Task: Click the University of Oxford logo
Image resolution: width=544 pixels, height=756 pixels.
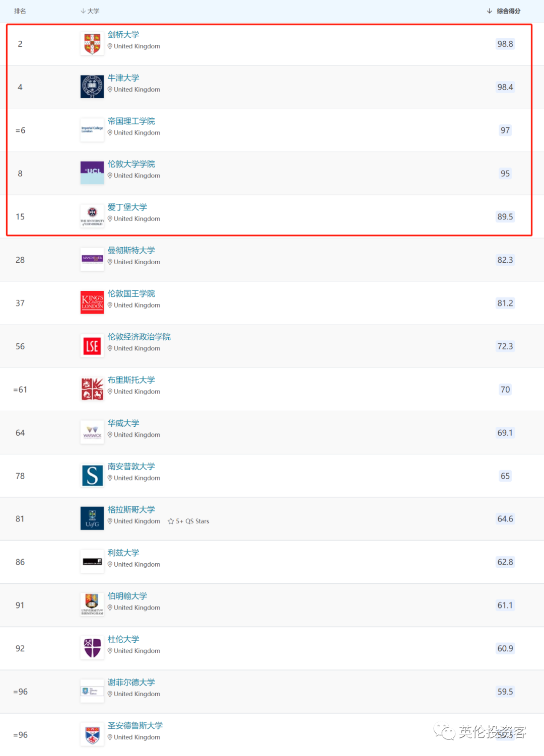Action: 92,87
